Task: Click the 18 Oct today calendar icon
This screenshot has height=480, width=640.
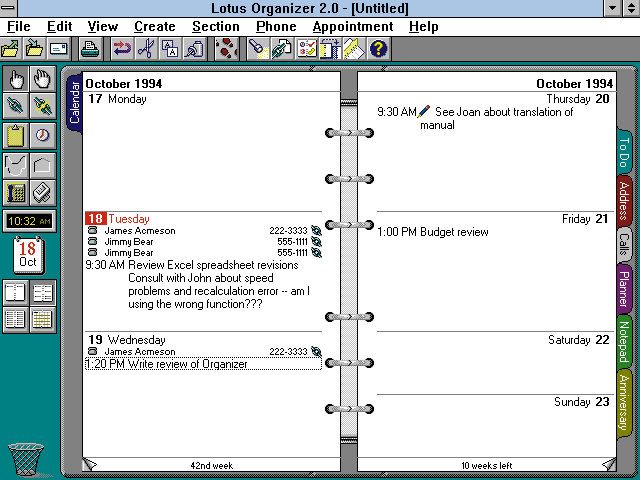Action: coord(28,256)
